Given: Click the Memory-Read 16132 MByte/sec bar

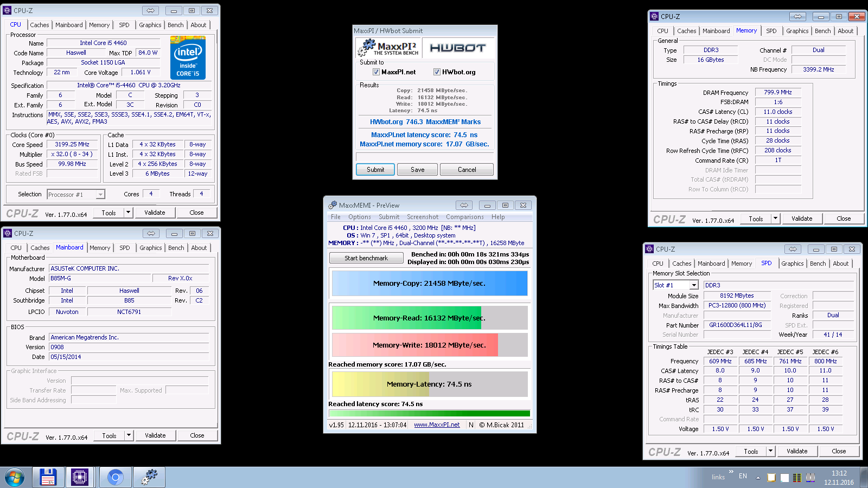Looking at the screenshot, I should (429, 318).
